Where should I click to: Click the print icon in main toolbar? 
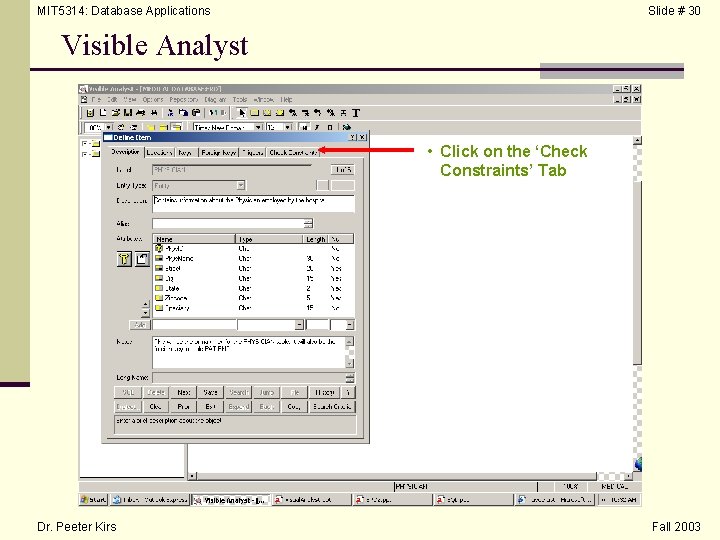141,112
